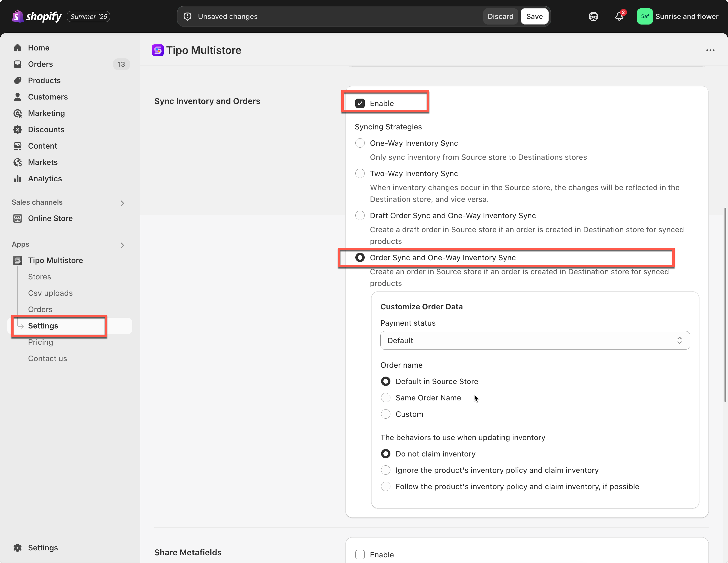Click the Shopify logo icon
Screen dimensions: 728x563
(18, 16)
